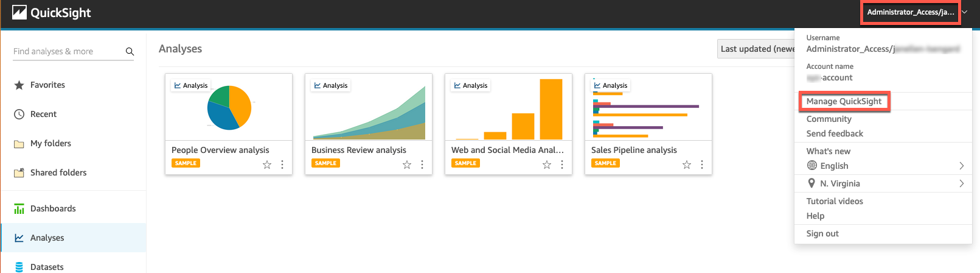The width and height of the screenshot is (980, 273).
Task: Open the Shared folders section
Action: 58,172
